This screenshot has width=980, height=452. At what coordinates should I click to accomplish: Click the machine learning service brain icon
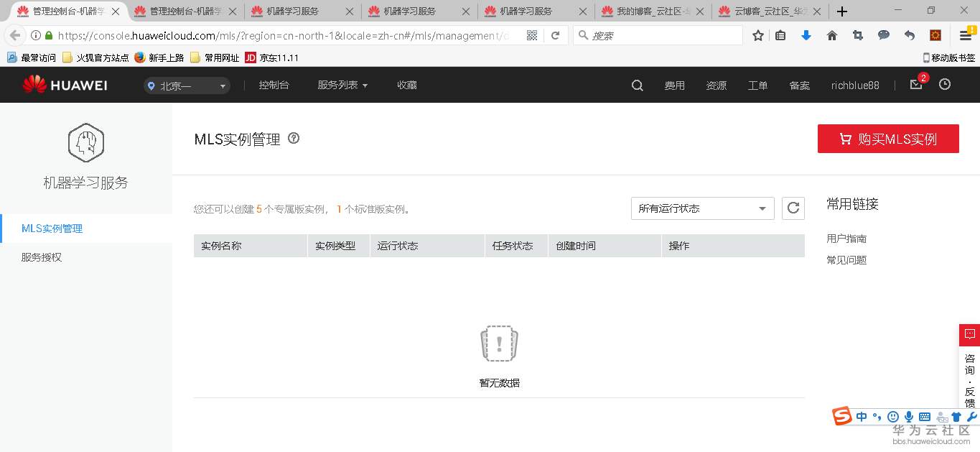point(85,142)
